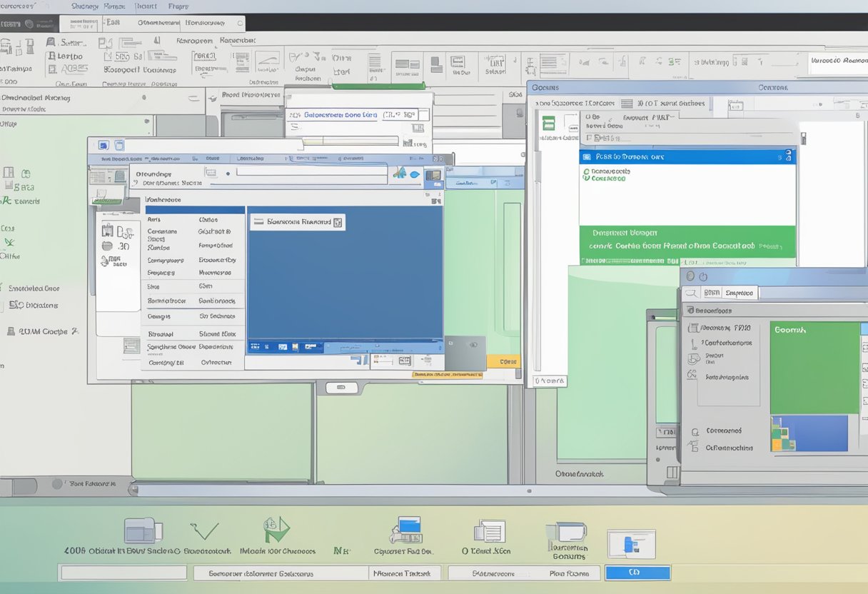Screen dimensions: 868x594
Task: Open the dropdown field at bottom-left of status row
Action: pos(123,573)
